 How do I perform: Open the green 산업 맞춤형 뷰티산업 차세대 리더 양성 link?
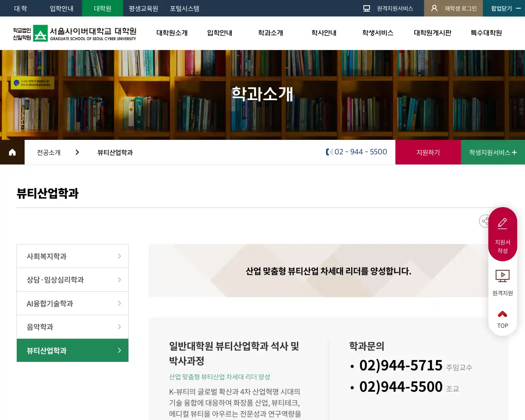pos(220,377)
